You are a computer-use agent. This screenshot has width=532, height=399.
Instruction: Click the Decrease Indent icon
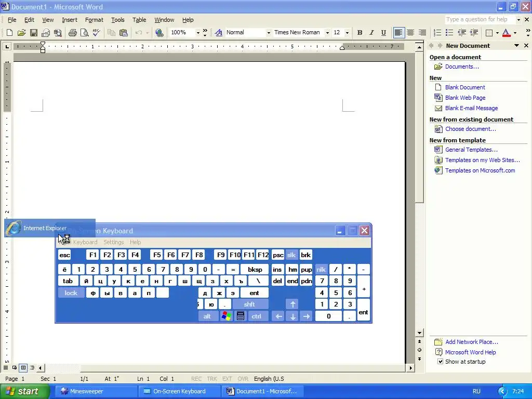(462, 33)
